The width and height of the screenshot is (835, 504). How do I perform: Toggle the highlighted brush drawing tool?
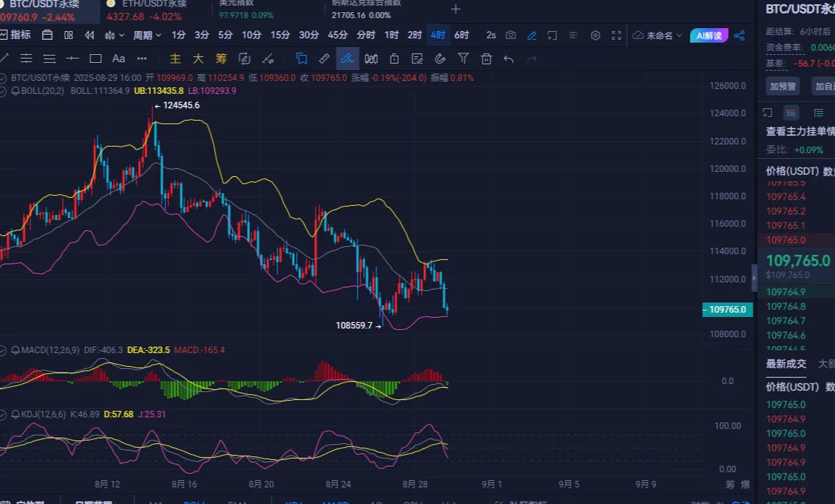[347, 58]
